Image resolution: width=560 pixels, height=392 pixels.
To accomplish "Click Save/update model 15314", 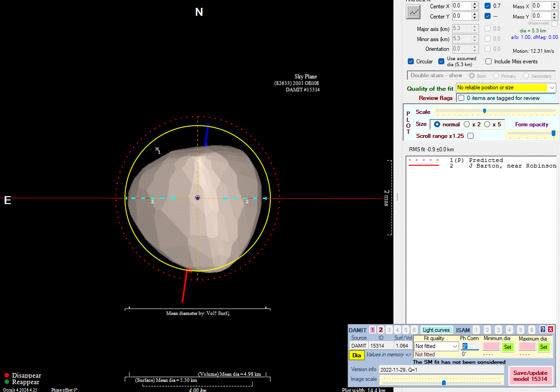I will coord(530,376).
